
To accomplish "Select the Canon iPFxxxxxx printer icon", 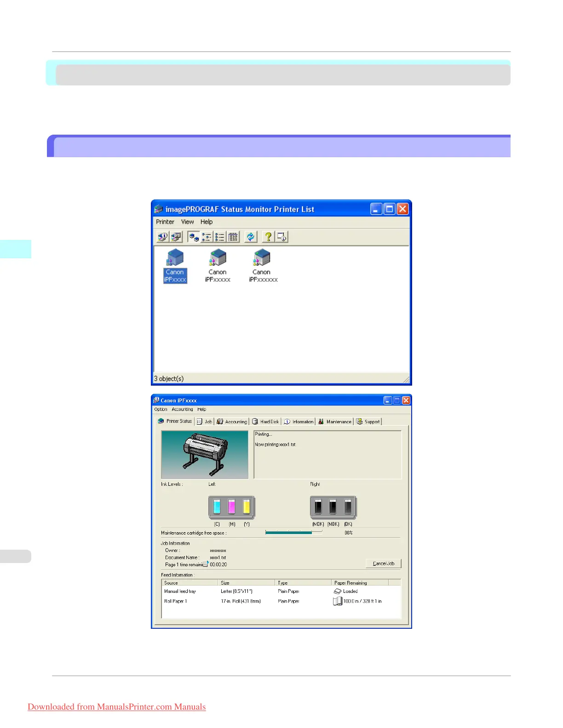I will (x=263, y=266).
